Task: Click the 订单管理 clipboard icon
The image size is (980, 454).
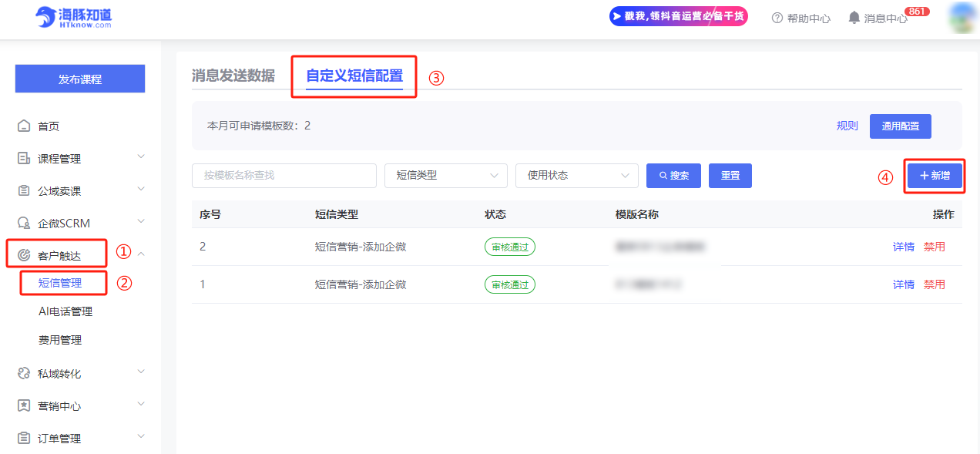Action: tap(24, 439)
